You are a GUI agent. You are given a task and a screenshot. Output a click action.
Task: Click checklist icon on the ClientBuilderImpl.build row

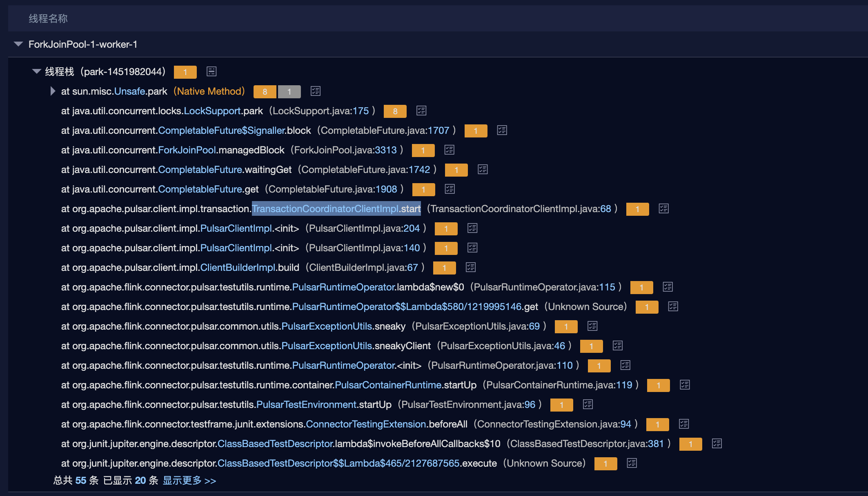click(470, 268)
